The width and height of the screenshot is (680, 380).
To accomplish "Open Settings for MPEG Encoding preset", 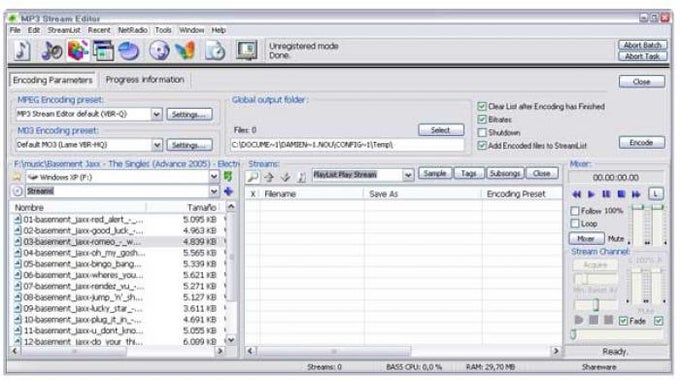I will [189, 115].
